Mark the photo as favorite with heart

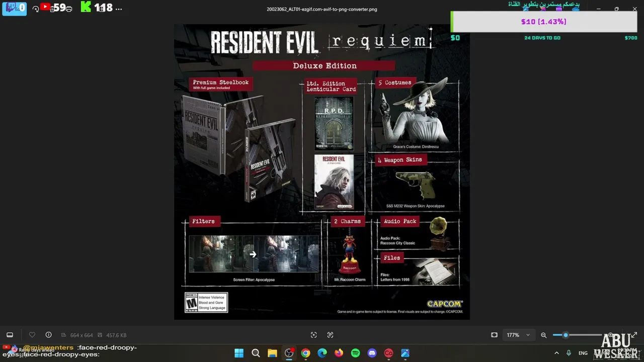[32, 335]
